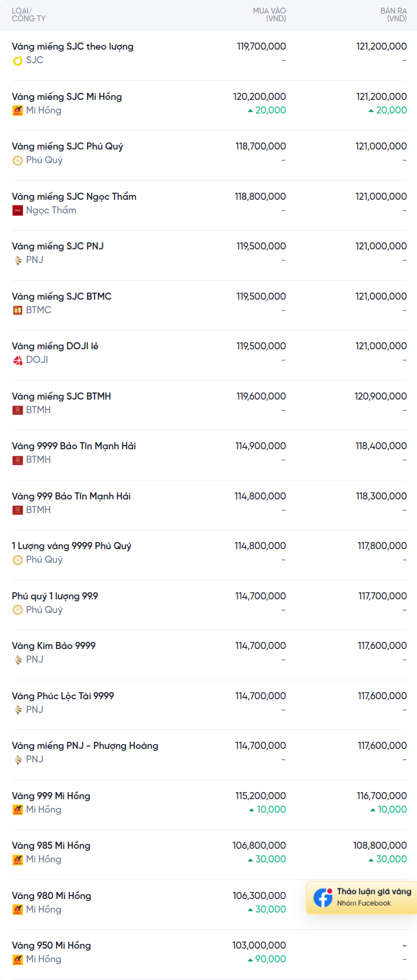
Task: Click the Facebook icon in the discussion banner
Action: [x=323, y=897]
